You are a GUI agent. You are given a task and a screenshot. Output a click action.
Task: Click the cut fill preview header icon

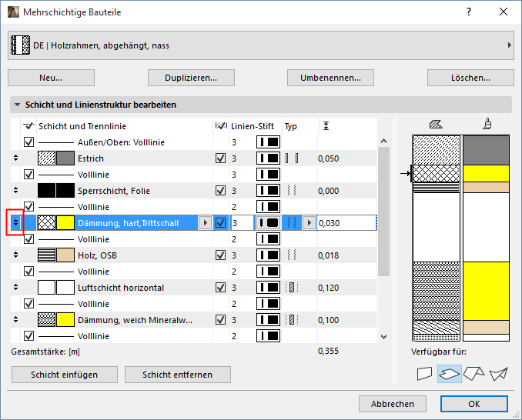point(436,125)
